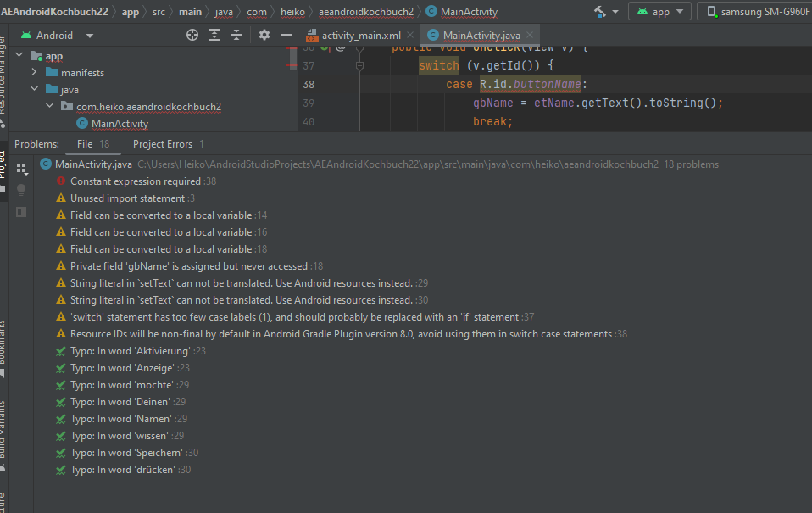Collapse the java folder

pyautogui.click(x=35, y=90)
